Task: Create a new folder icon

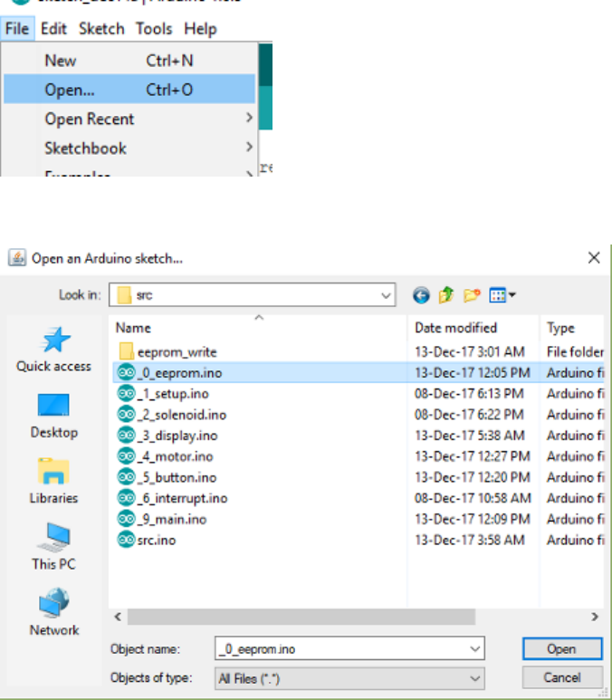Action: point(472,295)
